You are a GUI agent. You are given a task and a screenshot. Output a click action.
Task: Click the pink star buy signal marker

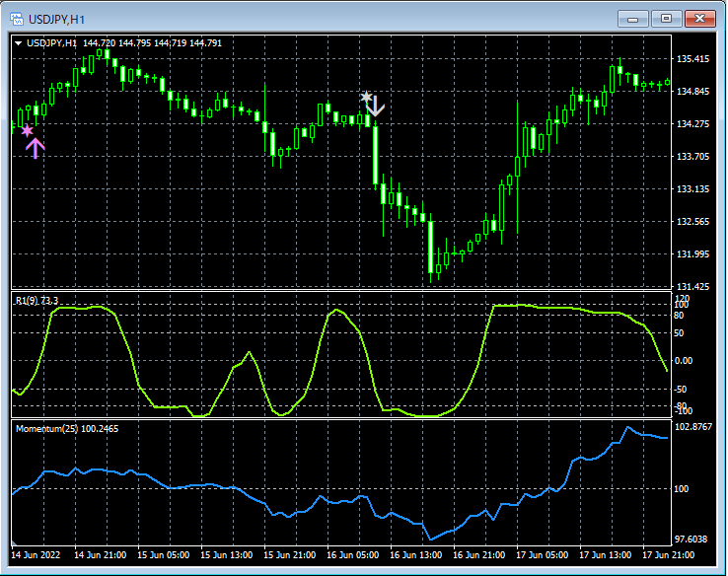tap(28, 130)
